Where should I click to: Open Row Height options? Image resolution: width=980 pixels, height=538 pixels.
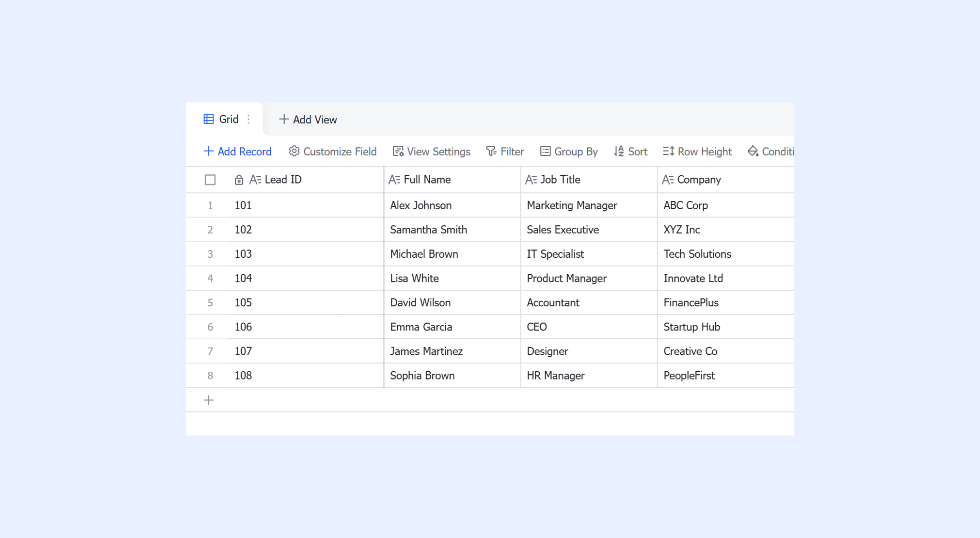(x=697, y=152)
